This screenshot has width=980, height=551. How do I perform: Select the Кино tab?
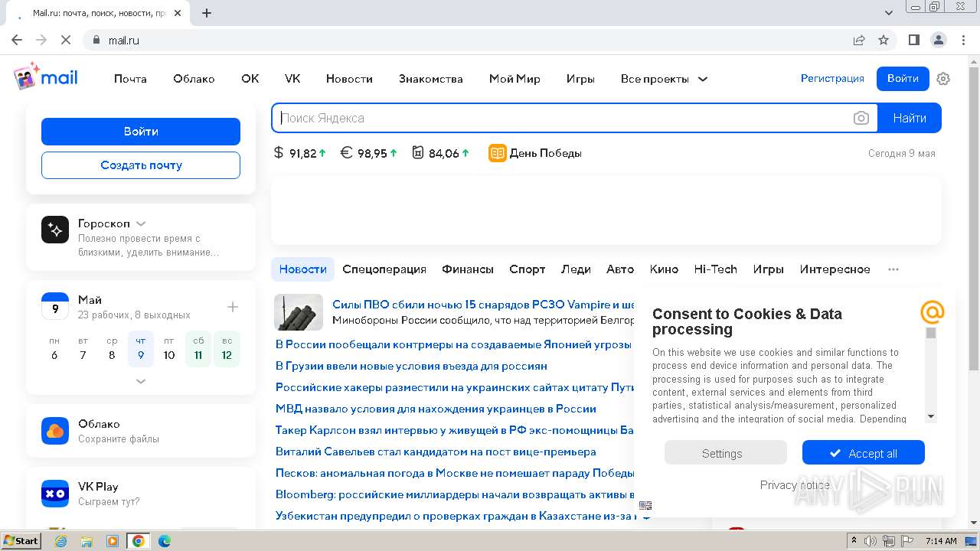tap(665, 269)
